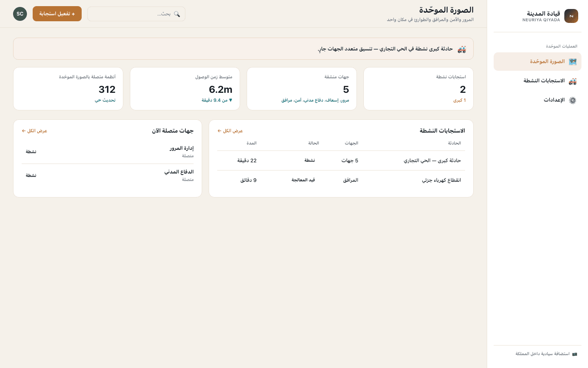Click the قيد المعالجة status
Image resolution: width=588 pixels, height=368 pixels.
click(x=303, y=180)
